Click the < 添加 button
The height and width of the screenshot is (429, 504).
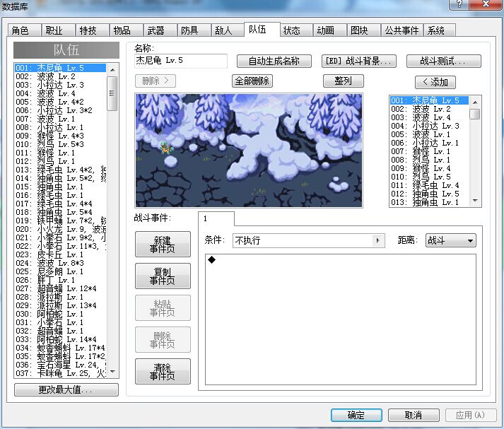click(x=435, y=82)
